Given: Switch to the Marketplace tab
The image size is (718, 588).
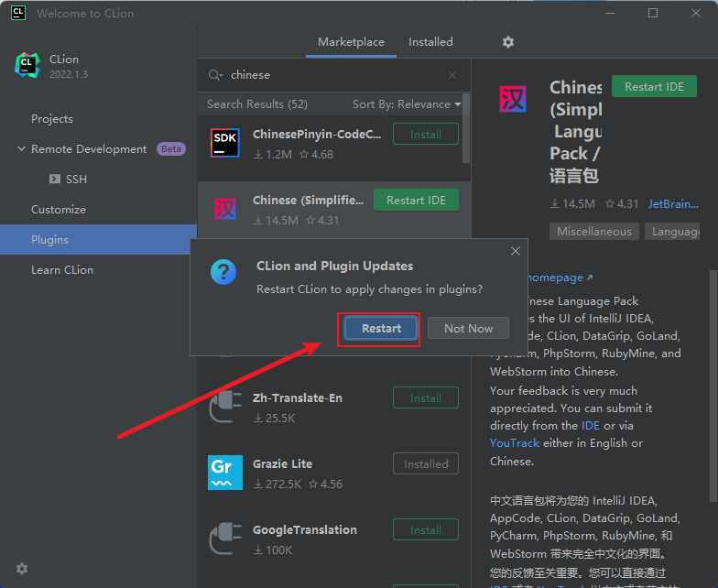Looking at the screenshot, I should 352,42.
